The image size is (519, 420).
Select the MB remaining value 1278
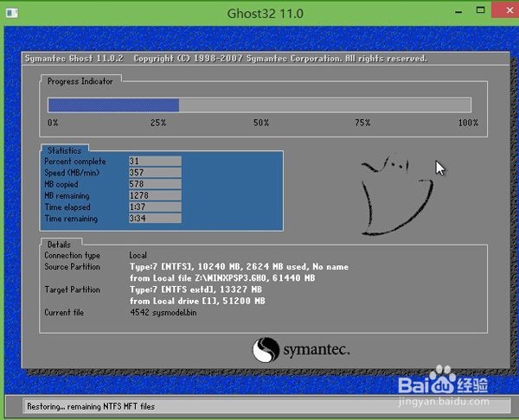click(x=155, y=195)
